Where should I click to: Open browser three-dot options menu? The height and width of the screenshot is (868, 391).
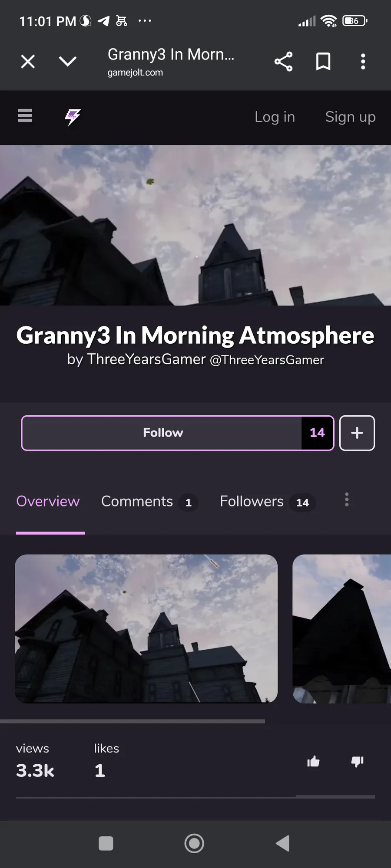363,62
